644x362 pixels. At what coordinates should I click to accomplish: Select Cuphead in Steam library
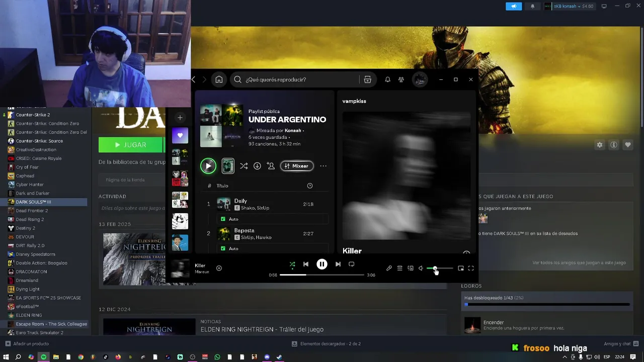(x=25, y=176)
